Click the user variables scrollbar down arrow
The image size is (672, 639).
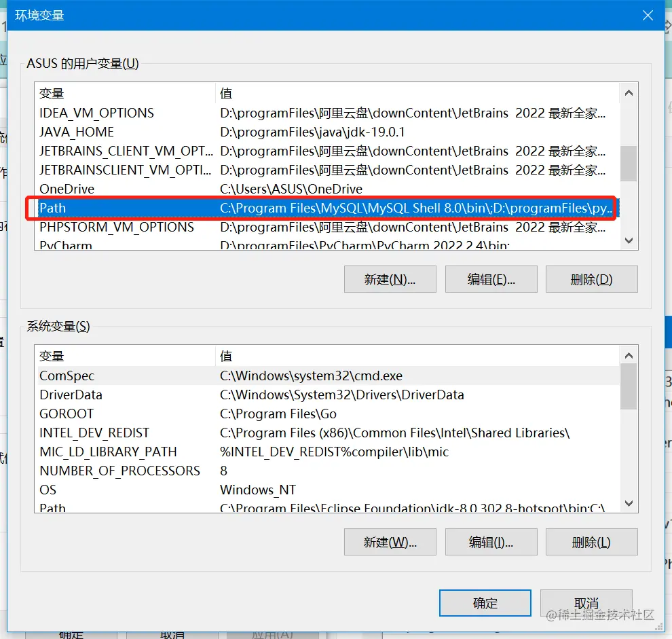tap(629, 240)
